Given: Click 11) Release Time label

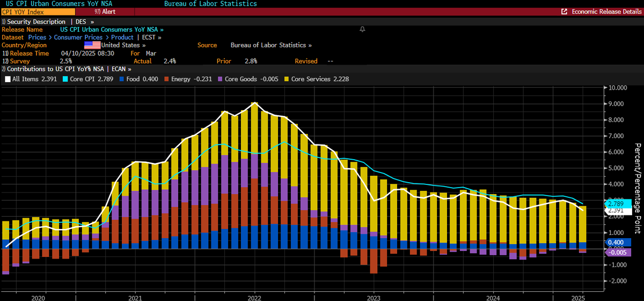Looking at the screenshot, I should [25, 53].
